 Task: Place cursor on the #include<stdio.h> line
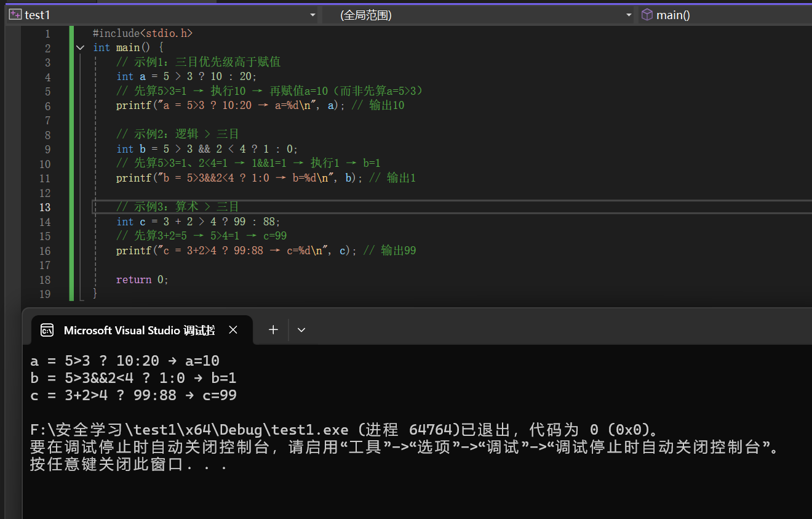coord(142,33)
